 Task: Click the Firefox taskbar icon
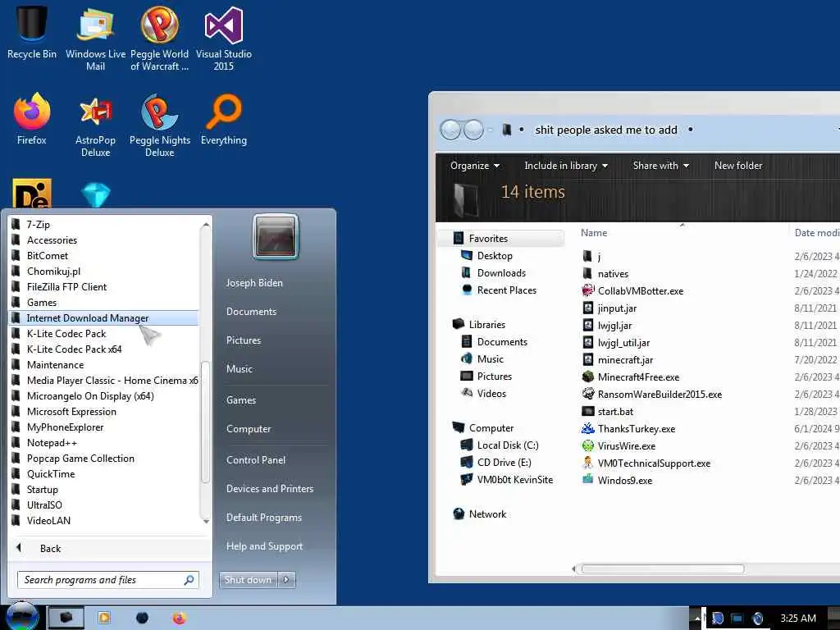(179, 619)
